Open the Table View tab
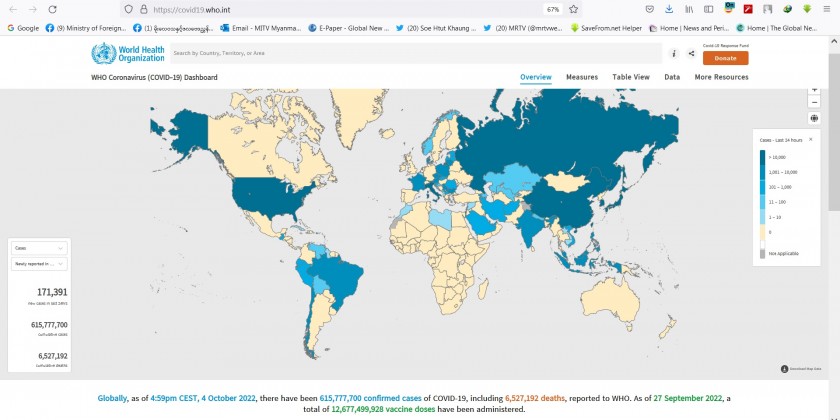 [631, 77]
